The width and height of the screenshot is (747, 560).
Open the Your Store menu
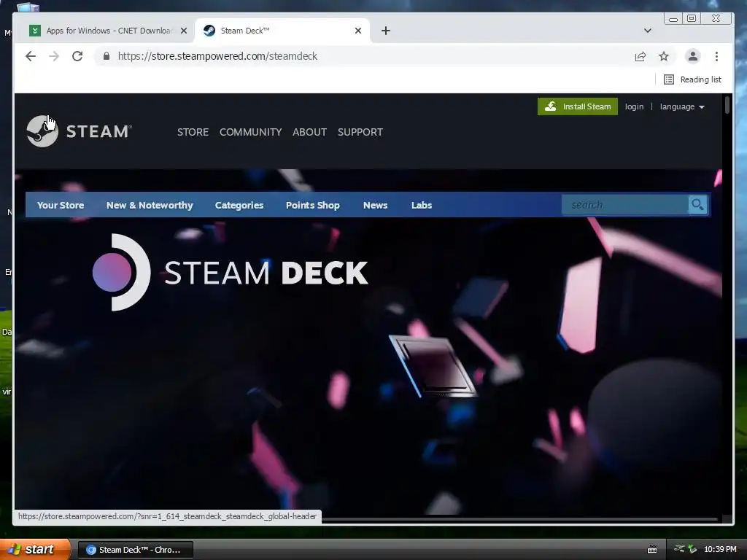point(61,205)
